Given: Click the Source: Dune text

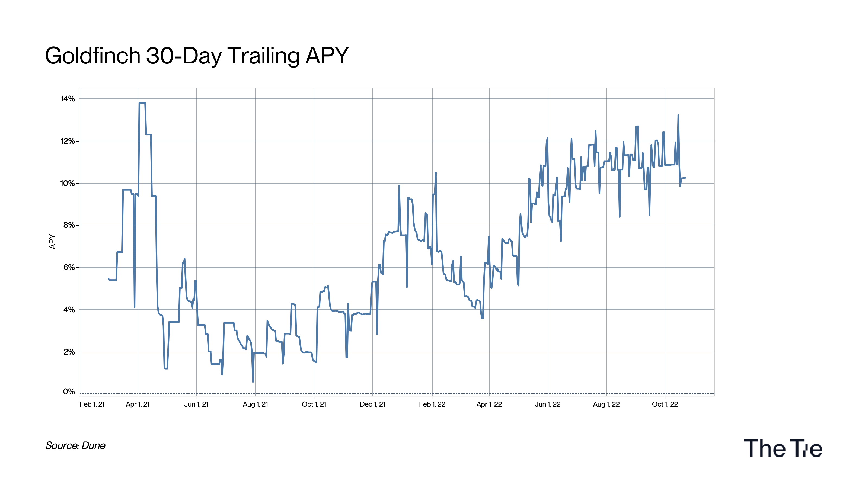Looking at the screenshot, I should coord(75,445).
